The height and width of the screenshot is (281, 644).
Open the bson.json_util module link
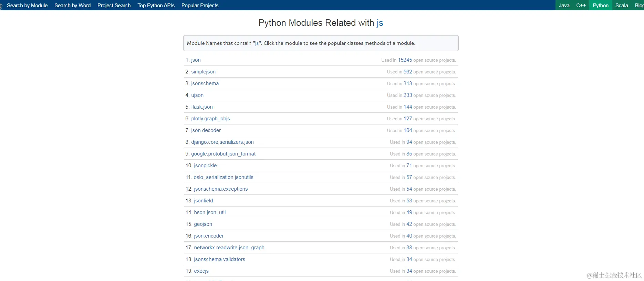click(x=210, y=212)
